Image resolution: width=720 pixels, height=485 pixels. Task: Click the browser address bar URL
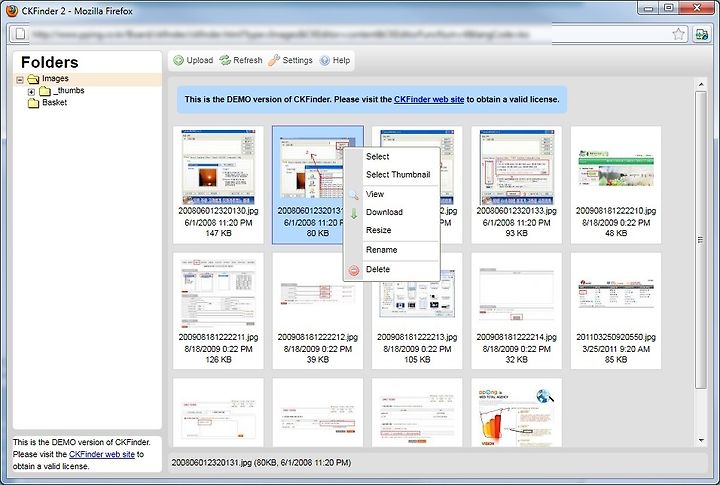click(281, 34)
